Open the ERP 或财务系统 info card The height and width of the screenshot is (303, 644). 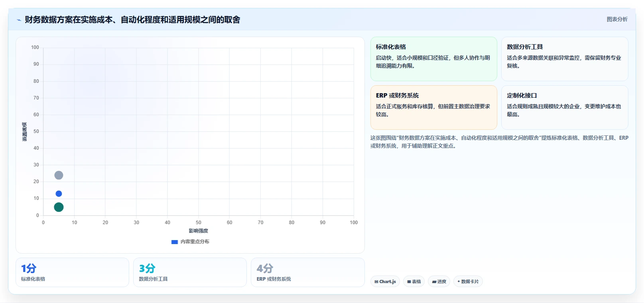pyautogui.click(x=433, y=108)
